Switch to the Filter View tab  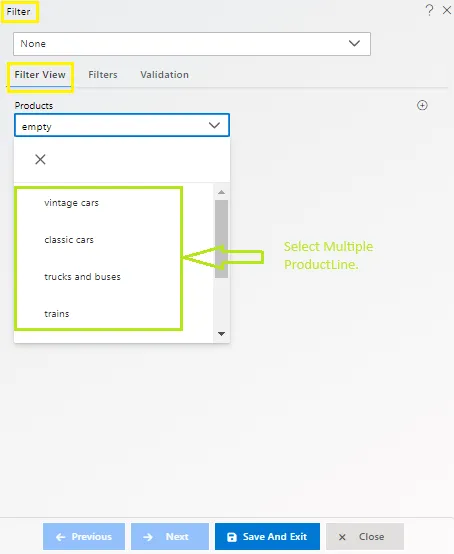[40, 75]
